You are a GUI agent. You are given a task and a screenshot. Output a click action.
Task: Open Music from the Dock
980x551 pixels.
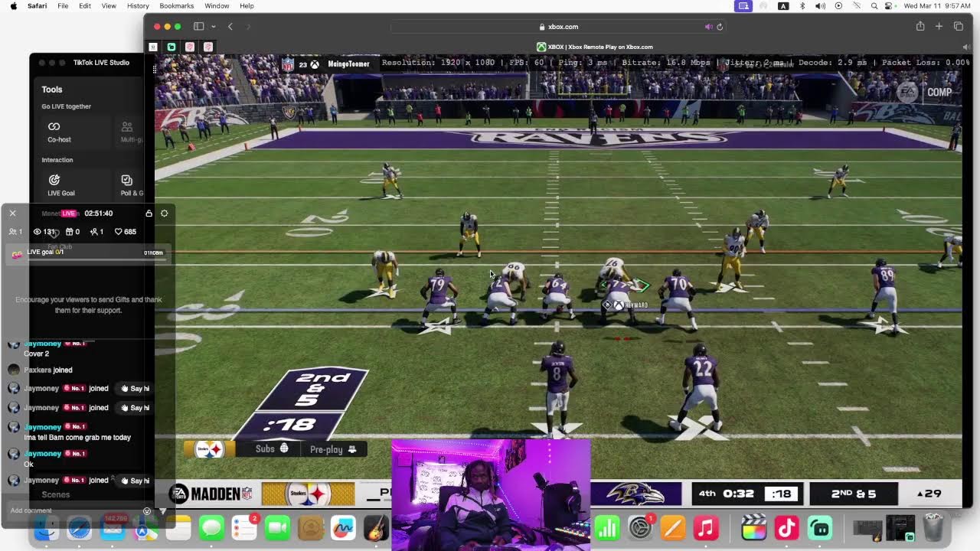click(705, 528)
